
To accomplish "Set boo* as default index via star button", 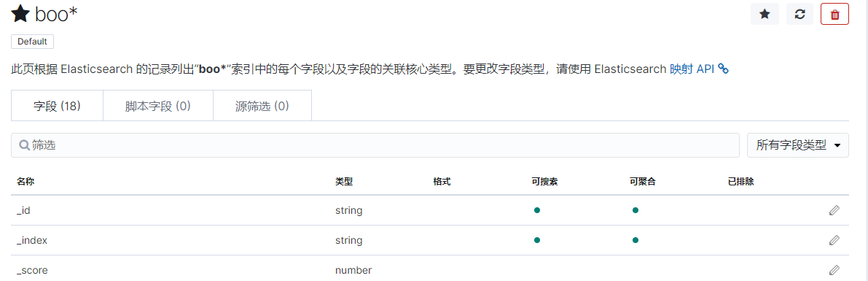I will (x=765, y=15).
